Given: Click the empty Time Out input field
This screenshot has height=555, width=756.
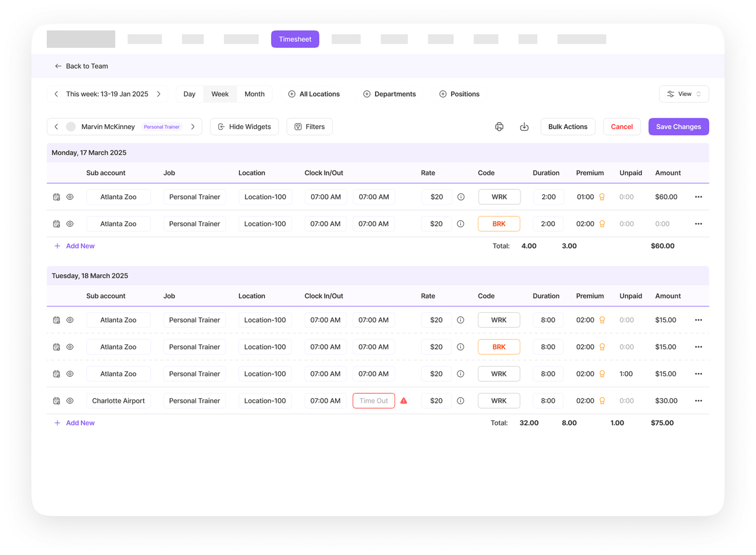Looking at the screenshot, I should (x=373, y=401).
